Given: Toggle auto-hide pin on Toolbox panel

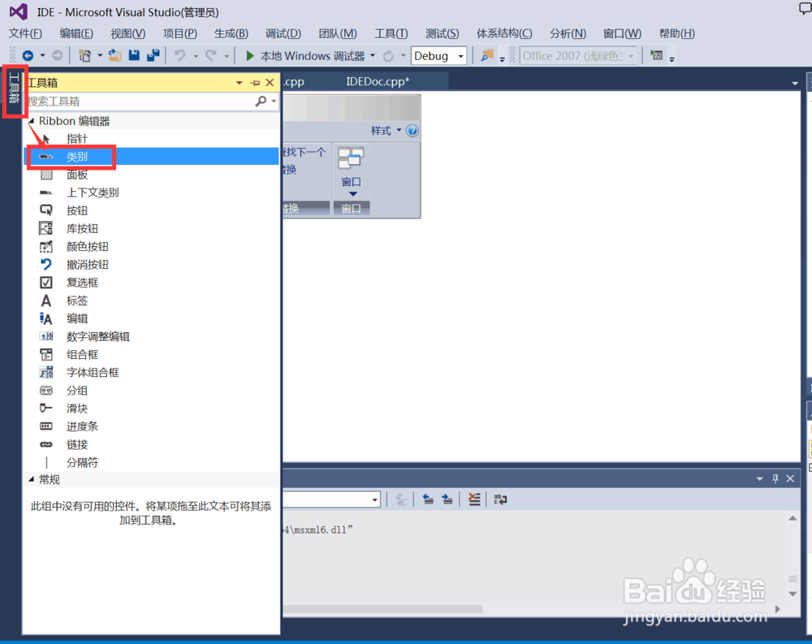Looking at the screenshot, I should [x=254, y=82].
